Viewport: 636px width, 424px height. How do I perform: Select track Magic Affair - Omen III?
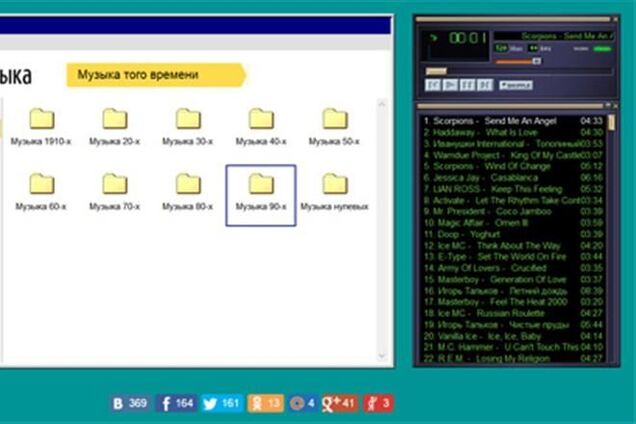(x=513, y=223)
